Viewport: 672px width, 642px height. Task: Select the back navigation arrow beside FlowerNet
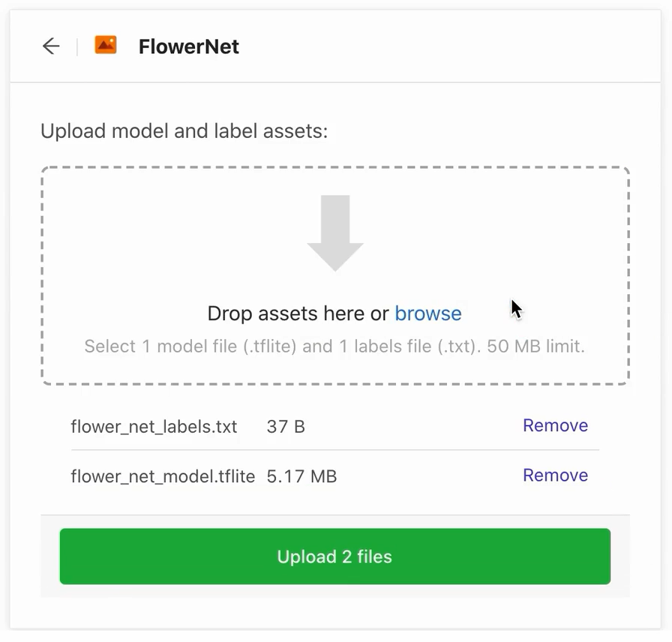(x=50, y=46)
